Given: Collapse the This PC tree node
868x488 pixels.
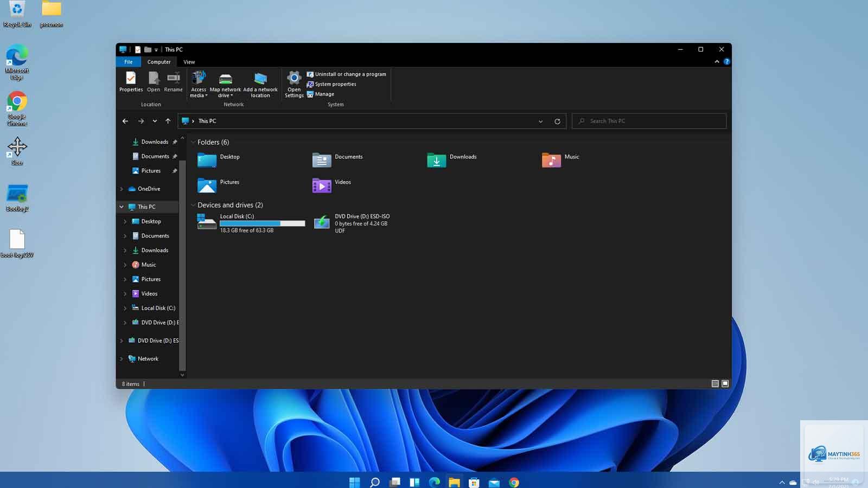Looking at the screenshot, I should [122, 207].
